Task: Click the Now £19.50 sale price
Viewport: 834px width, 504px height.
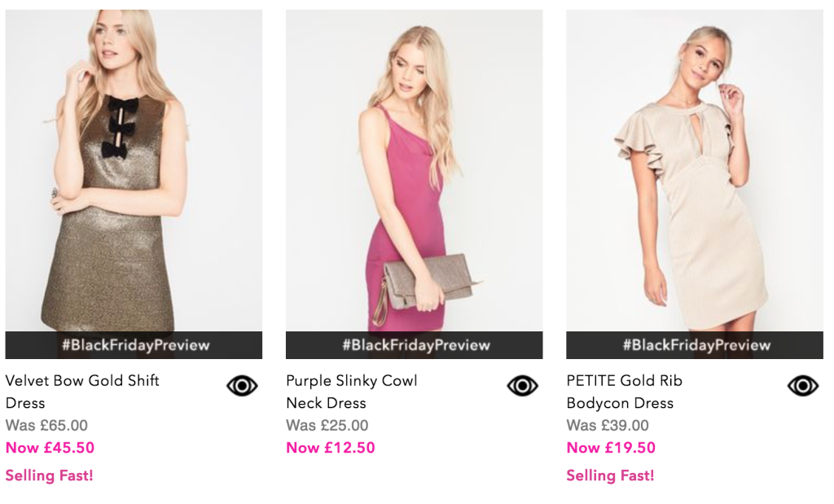Action: tap(611, 448)
